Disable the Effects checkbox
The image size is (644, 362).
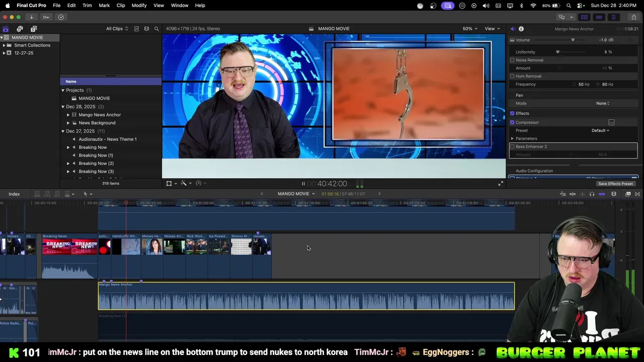pos(512,113)
